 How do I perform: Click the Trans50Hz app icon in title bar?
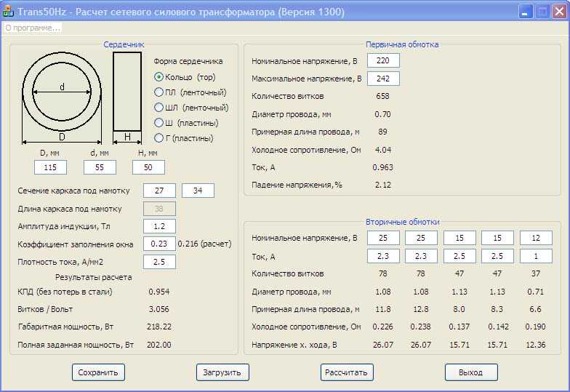[x=8, y=12]
